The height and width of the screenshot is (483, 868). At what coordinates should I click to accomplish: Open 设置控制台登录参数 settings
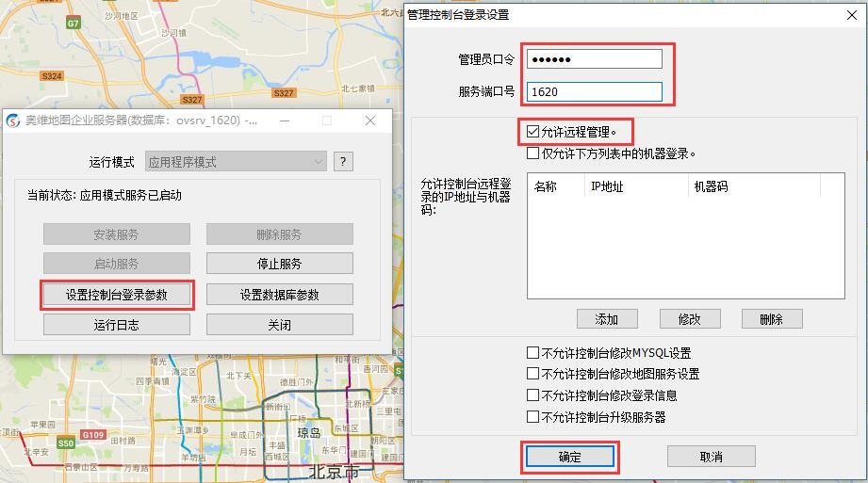117,295
